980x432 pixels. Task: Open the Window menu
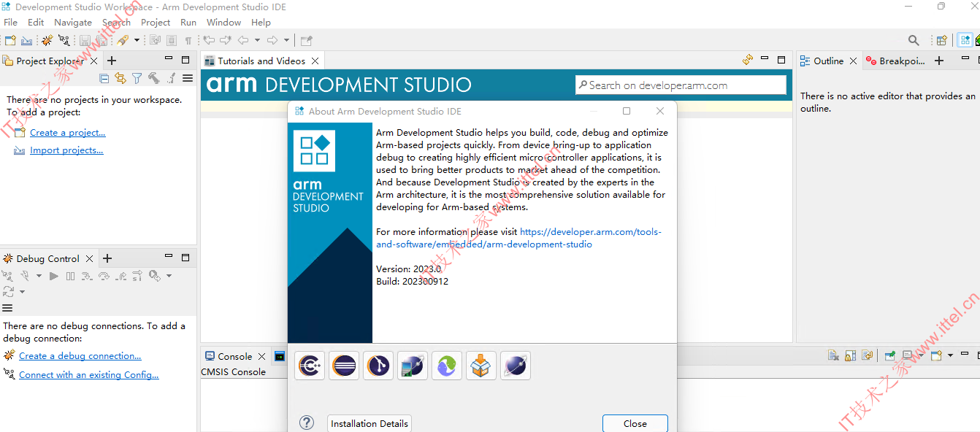pos(223,23)
